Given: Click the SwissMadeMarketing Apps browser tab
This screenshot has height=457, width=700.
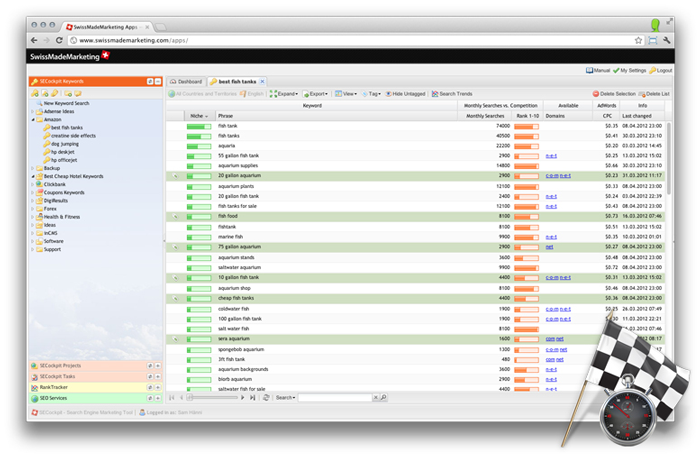Looking at the screenshot, I should pos(105,27).
